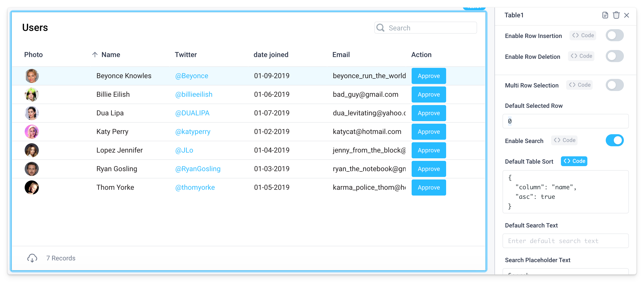
Task: Click the Default Selected Row input field
Action: [567, 121]
